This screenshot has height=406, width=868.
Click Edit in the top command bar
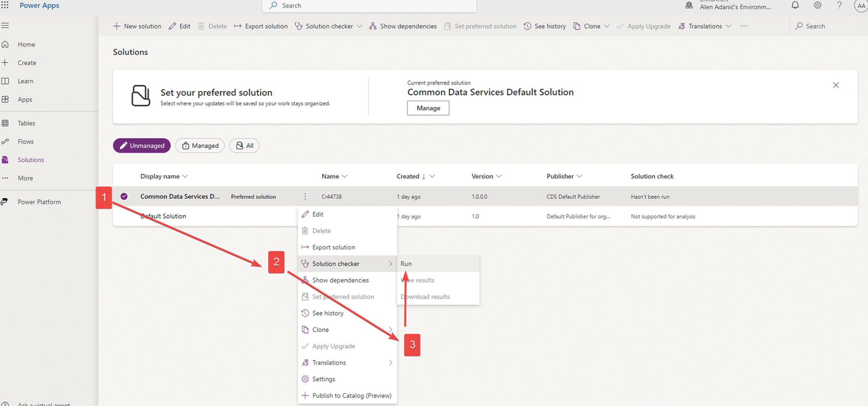click(180, 26)
